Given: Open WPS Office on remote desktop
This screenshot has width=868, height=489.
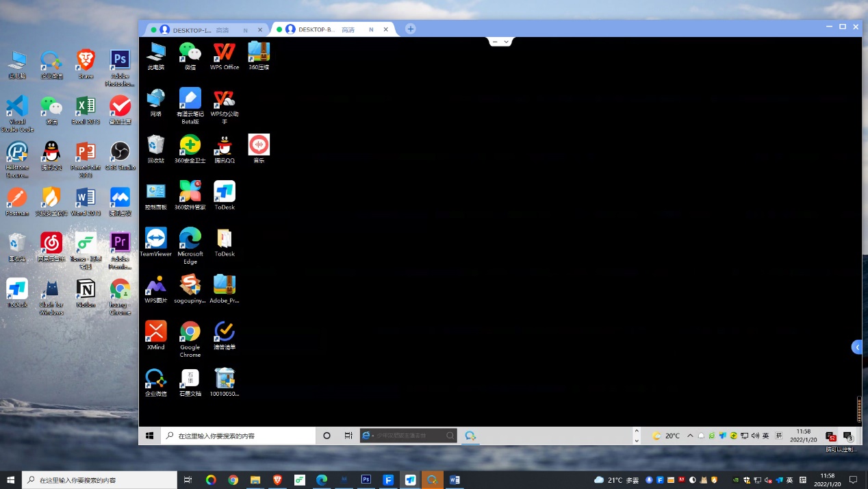Looking at the screenshot, I should (225, 55).
